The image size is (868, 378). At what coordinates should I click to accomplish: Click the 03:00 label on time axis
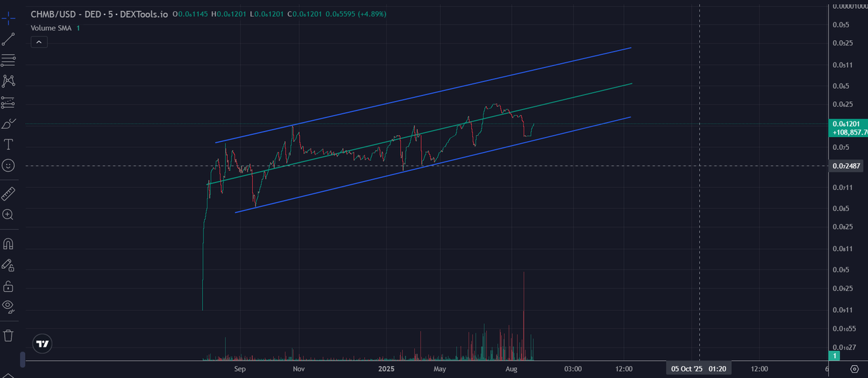(573, 368)
